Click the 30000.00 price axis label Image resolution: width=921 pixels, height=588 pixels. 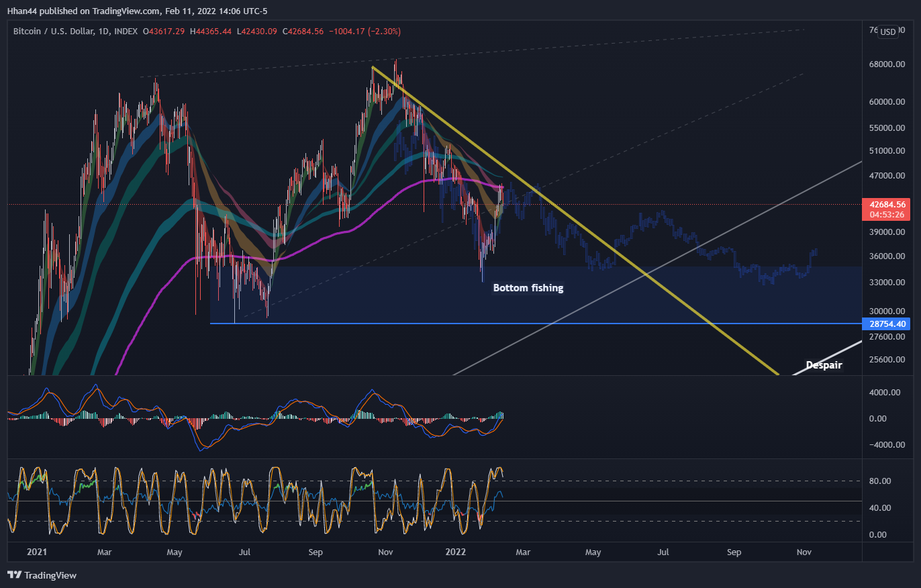click(x=886, y=311)
